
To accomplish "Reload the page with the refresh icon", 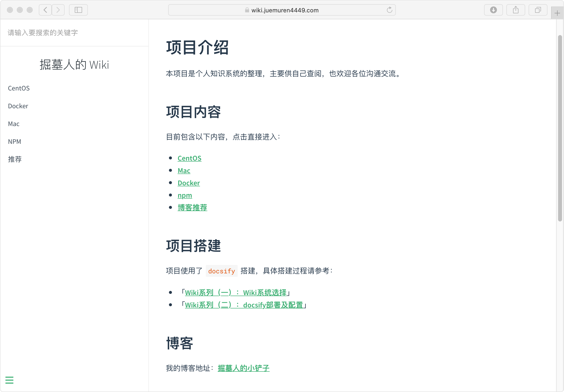I will pos(390,10).
